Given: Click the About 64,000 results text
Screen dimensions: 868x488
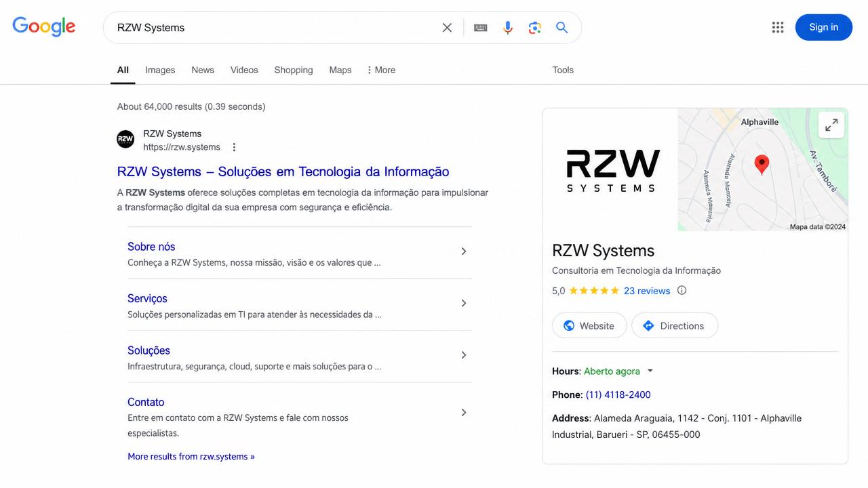Looking at the screenshot, I should (x=191, y=106).
